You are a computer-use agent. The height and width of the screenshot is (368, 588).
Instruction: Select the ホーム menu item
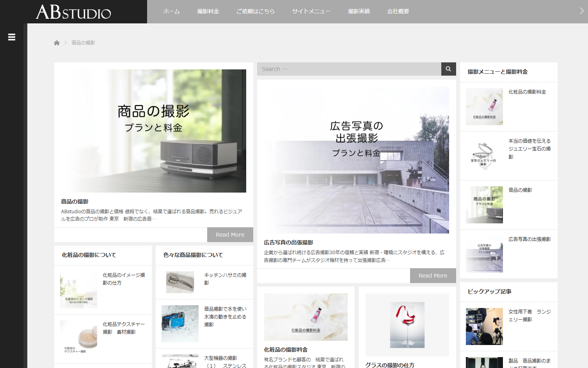(x=171, y=11)
